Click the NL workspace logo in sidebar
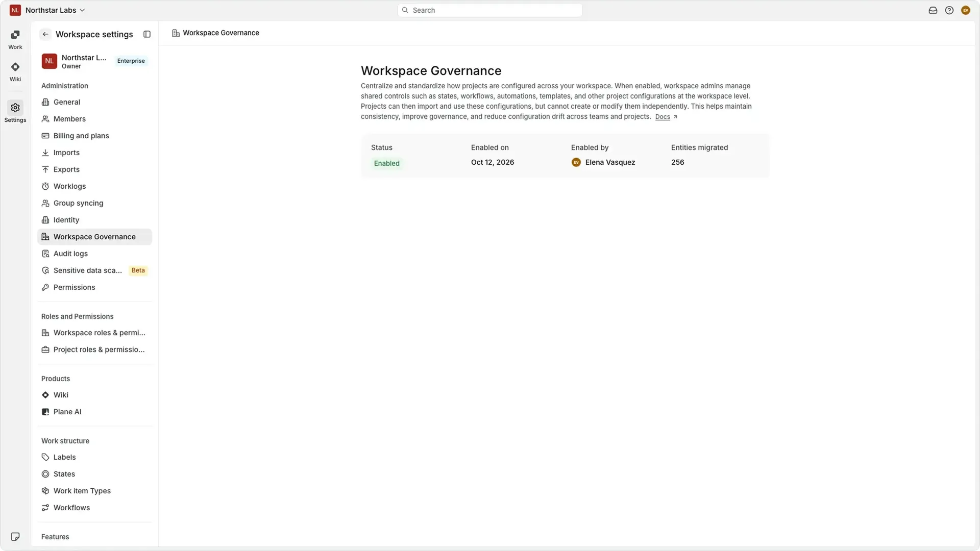980x551 pixels. (49, 61)
